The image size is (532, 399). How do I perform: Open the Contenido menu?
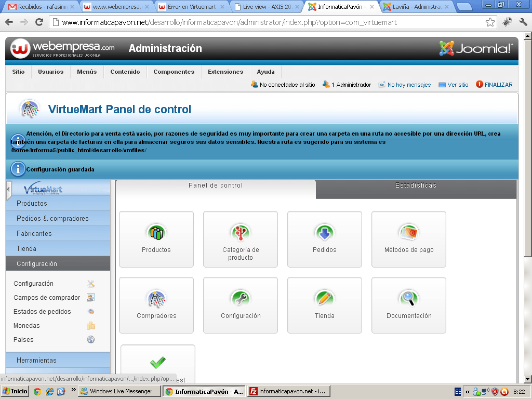pos(125,72)
